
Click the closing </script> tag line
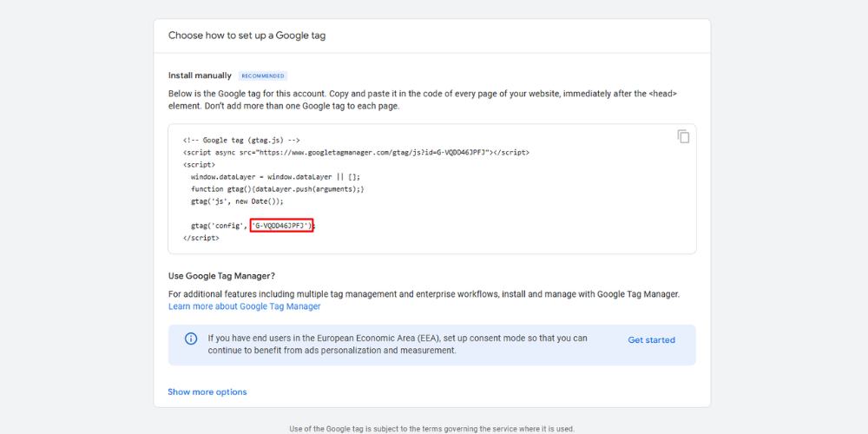pyautogui.click(x=201, y=238)
